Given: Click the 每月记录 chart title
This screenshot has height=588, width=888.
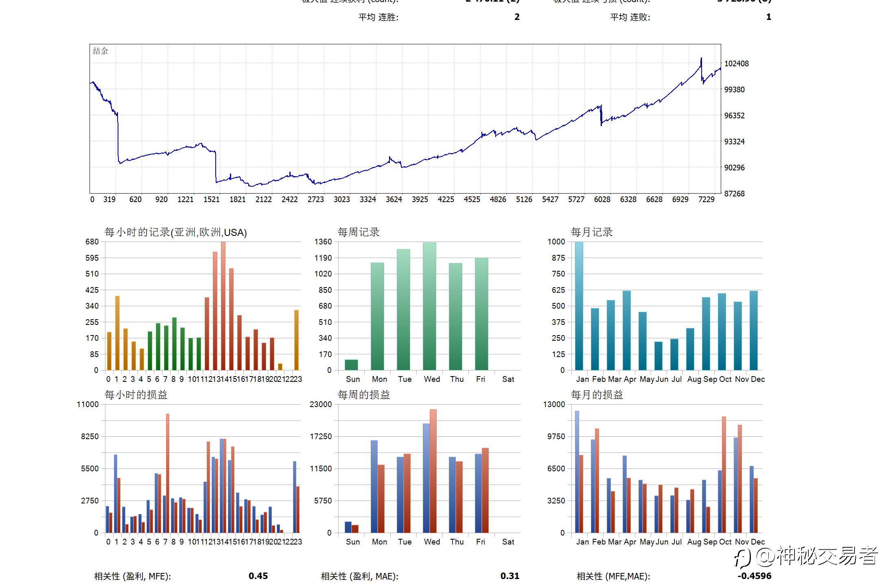Looking at the screenshot, I should tap(591, 232).
